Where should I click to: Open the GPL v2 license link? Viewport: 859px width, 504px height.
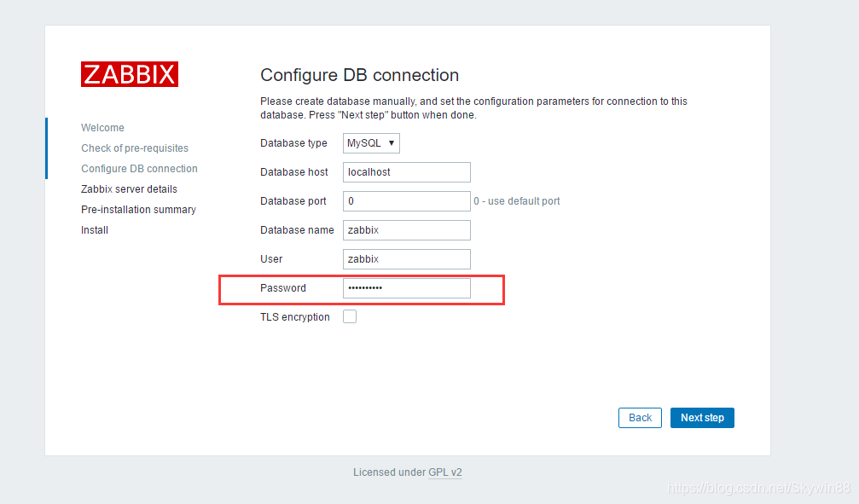coord(444,472)
